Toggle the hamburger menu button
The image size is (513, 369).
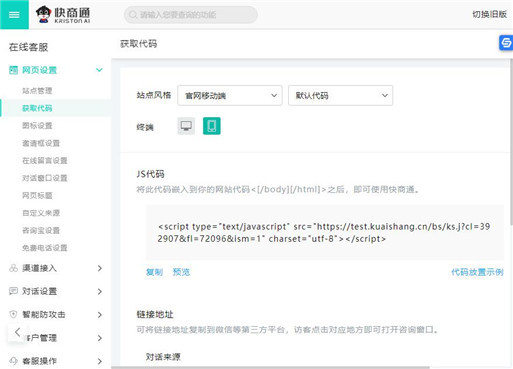tap(14, 15)
